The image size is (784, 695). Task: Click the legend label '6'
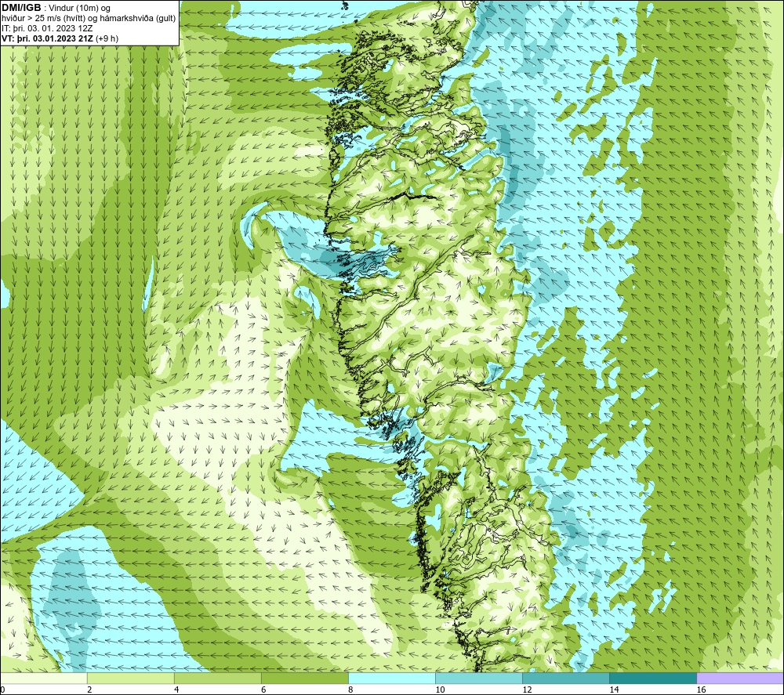tap(263, 690)
